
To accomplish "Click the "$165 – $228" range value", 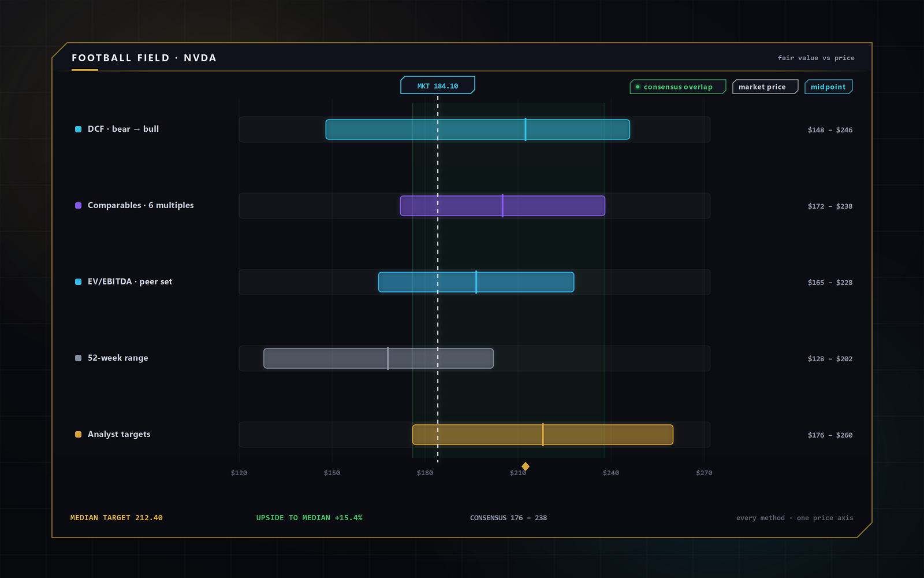I will [x=830, y=283].
